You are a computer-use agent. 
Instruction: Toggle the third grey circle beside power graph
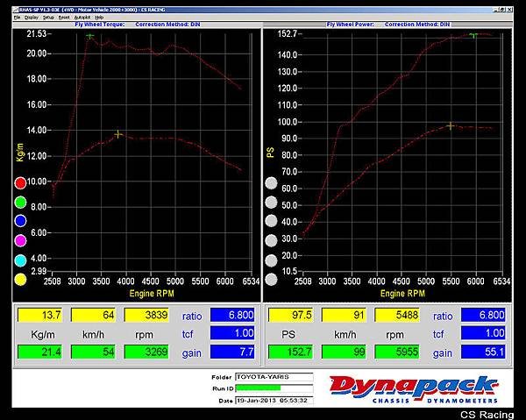[x=271, y=221]
